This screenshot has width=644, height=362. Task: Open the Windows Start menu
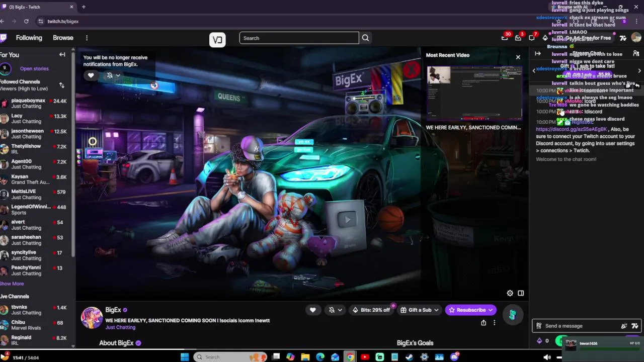[185, 357]
